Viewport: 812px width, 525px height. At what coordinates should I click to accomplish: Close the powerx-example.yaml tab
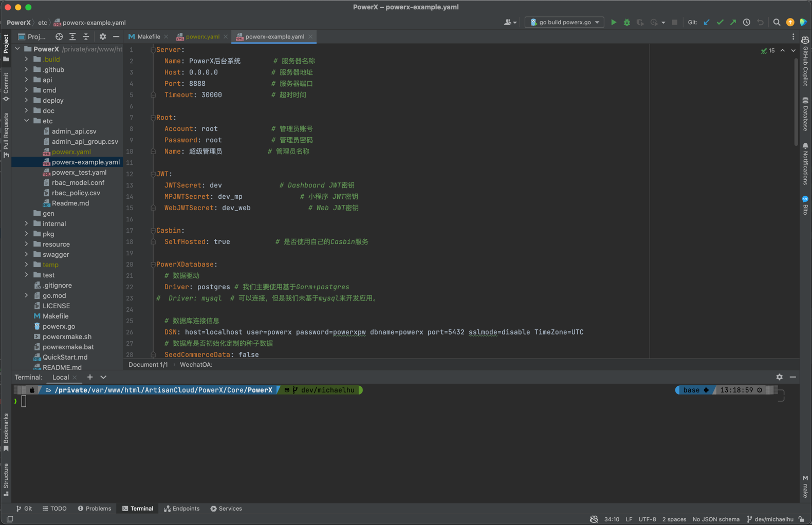tap(310, 36)
